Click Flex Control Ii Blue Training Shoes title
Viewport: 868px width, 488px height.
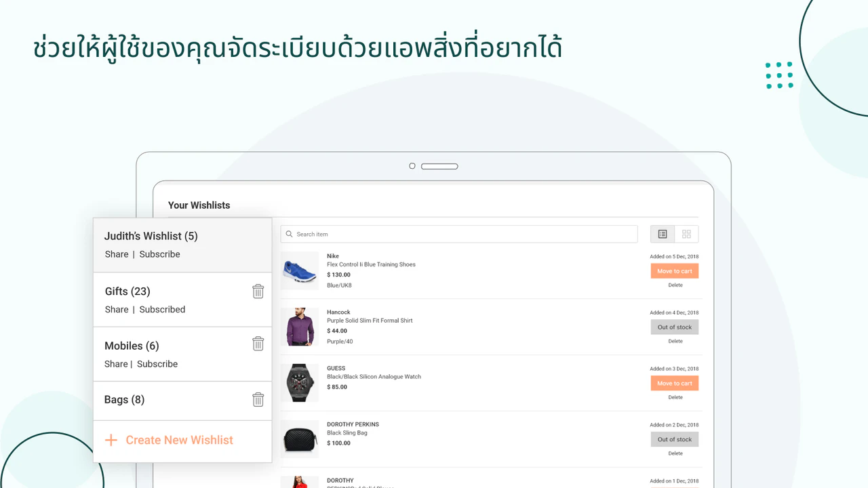[x=371, y=264]
